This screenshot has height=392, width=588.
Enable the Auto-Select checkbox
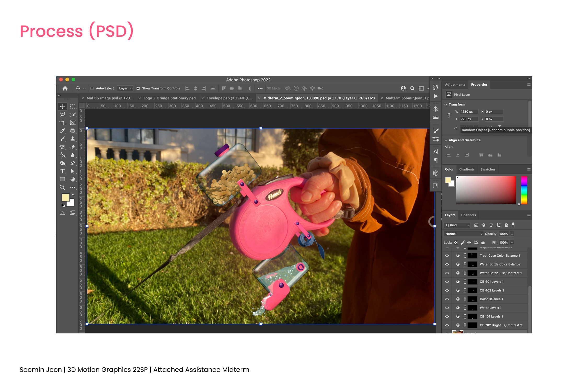click(92, 88)
